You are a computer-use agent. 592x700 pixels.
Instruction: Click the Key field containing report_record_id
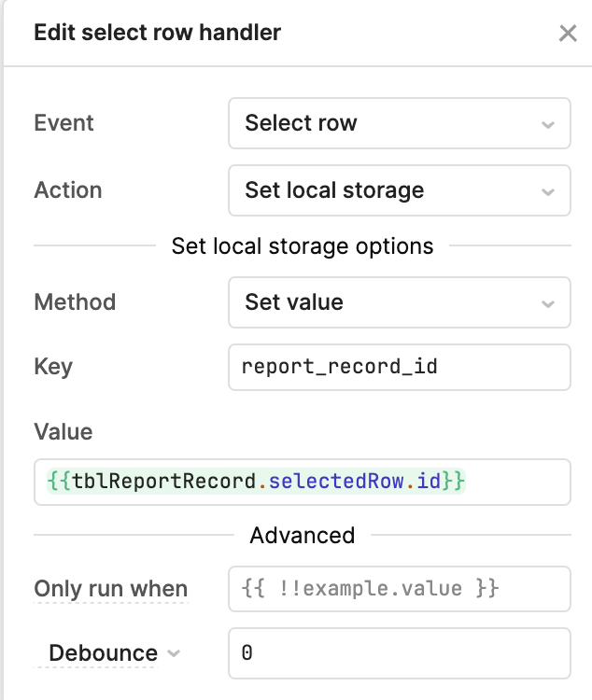point(400,368)
